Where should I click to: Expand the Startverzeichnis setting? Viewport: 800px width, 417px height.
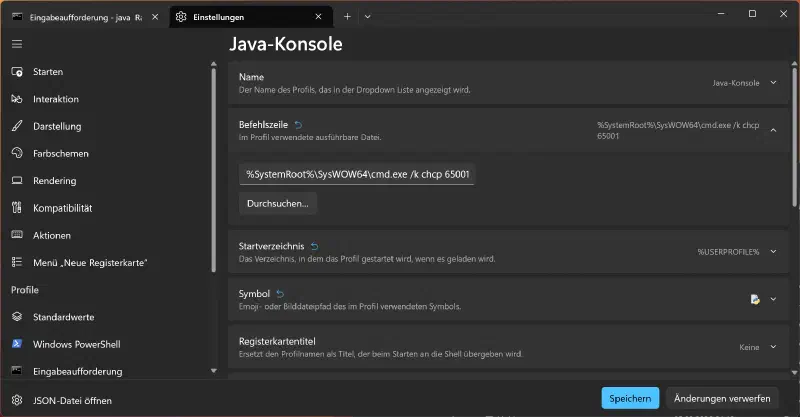click(773, 252)
